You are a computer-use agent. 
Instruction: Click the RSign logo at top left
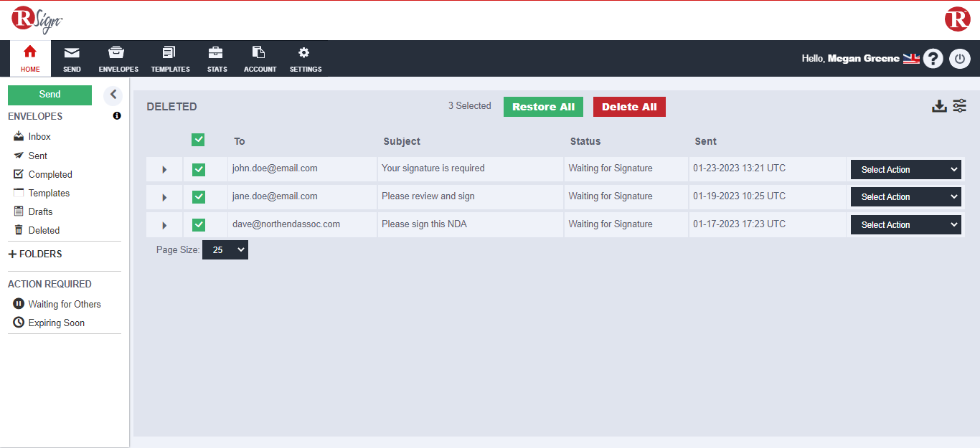click(37, 19)
